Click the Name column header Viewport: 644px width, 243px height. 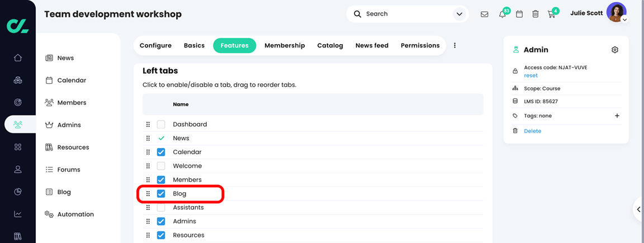pyautogui.click(x=181, y=104)
